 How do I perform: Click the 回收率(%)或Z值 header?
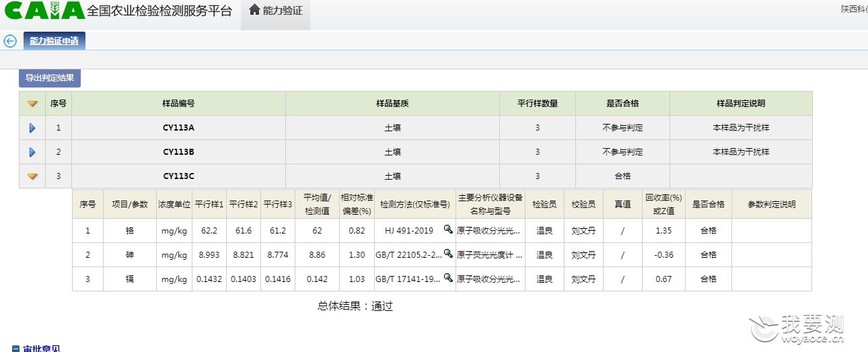tap(663, 205)
